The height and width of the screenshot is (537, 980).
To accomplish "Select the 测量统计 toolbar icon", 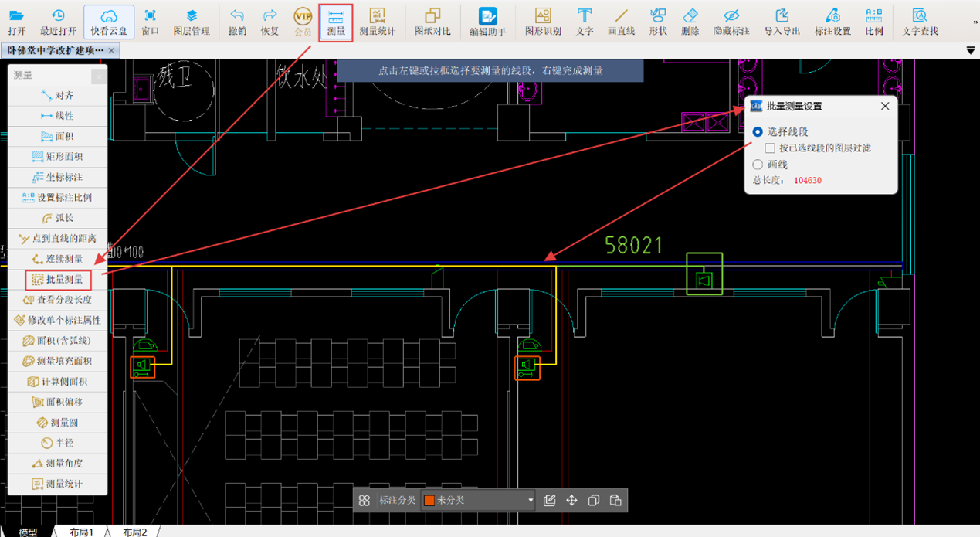I will (x=377, y=22).
